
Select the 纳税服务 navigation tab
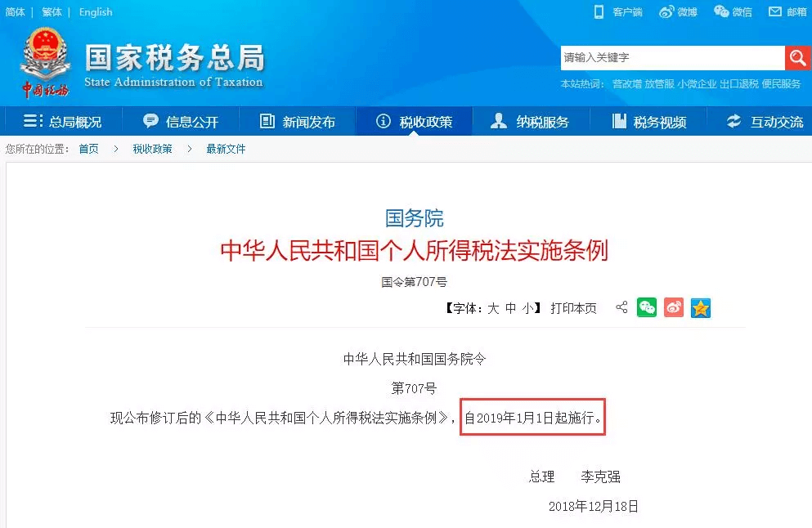[x=531, y=122]
